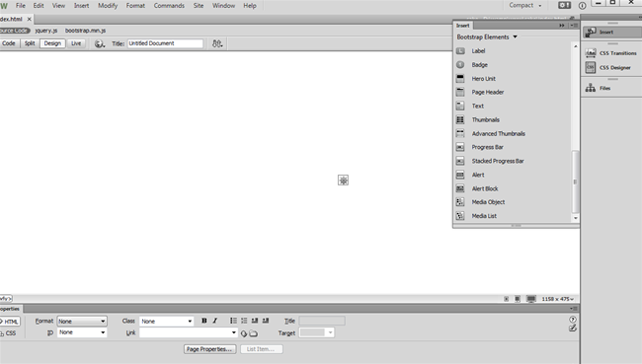Viewport: 642px width, 364px height.
Task: Click the sync settings icon in top bar
Action: tap(564, 5)
